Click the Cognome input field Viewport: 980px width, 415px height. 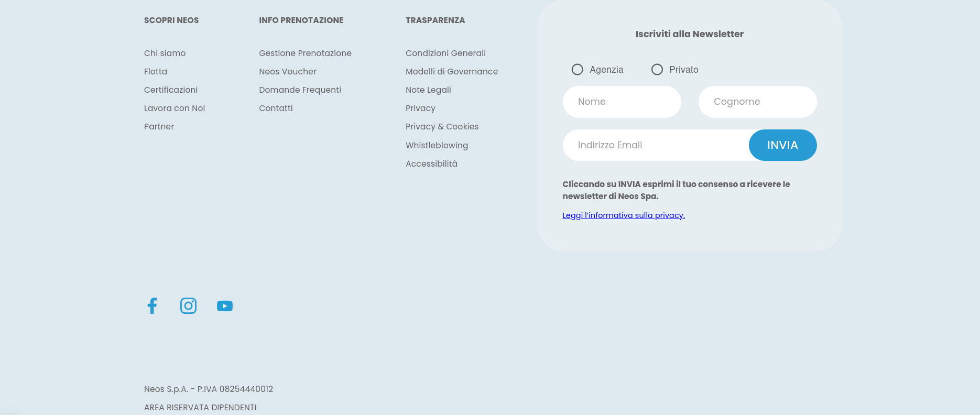point(757,102)
